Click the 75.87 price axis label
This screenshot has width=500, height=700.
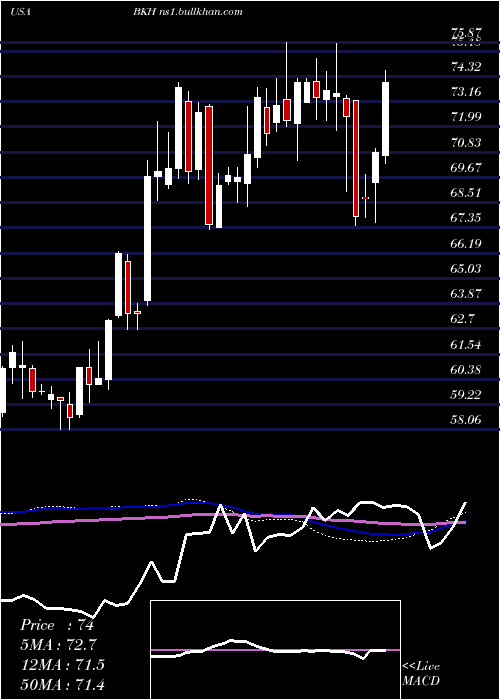(x=466, y=33)
